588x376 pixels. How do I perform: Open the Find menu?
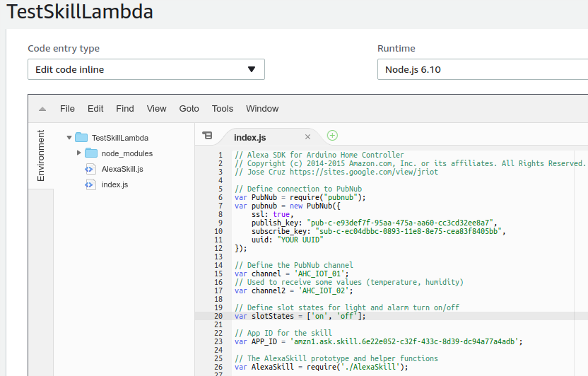tap(125, 109)
